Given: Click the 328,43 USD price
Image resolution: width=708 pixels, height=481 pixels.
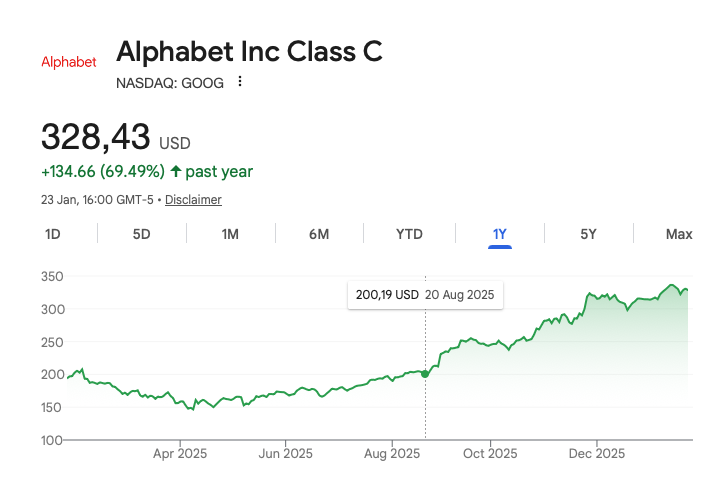Looking at the screenshot, I should 115,136.
